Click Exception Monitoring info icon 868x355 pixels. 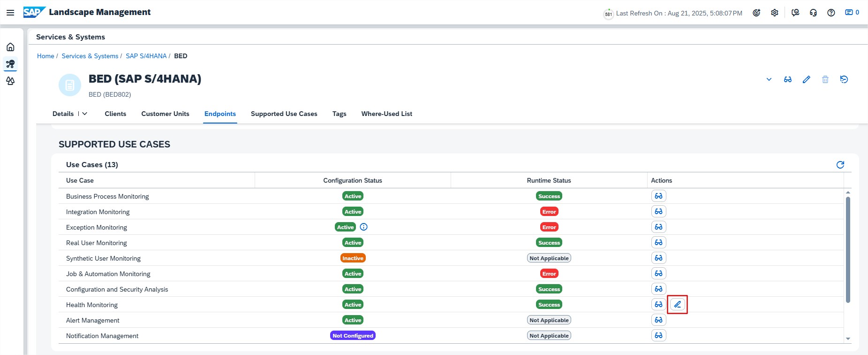coord(363,227)
